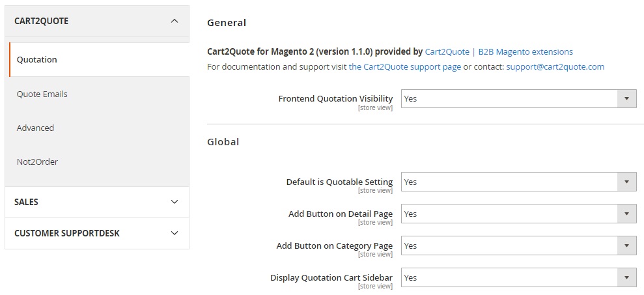The height and width of the screenshot is (295, 644).
Task: Click the General section heading
Action: (227, 23)
